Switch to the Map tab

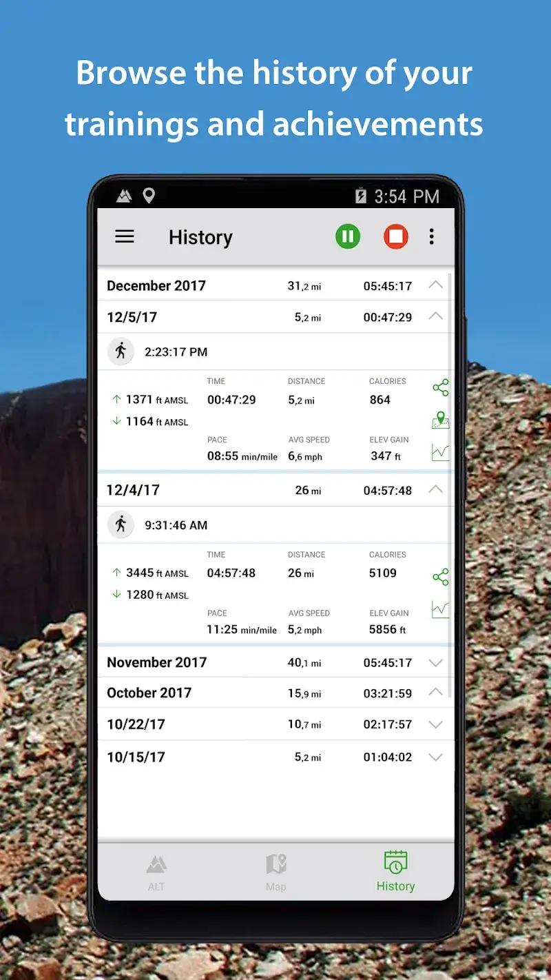(275, 870)
